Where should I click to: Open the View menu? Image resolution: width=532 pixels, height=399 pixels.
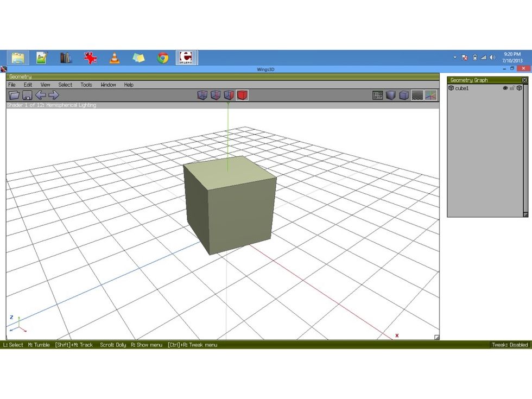tap(45, 85)
